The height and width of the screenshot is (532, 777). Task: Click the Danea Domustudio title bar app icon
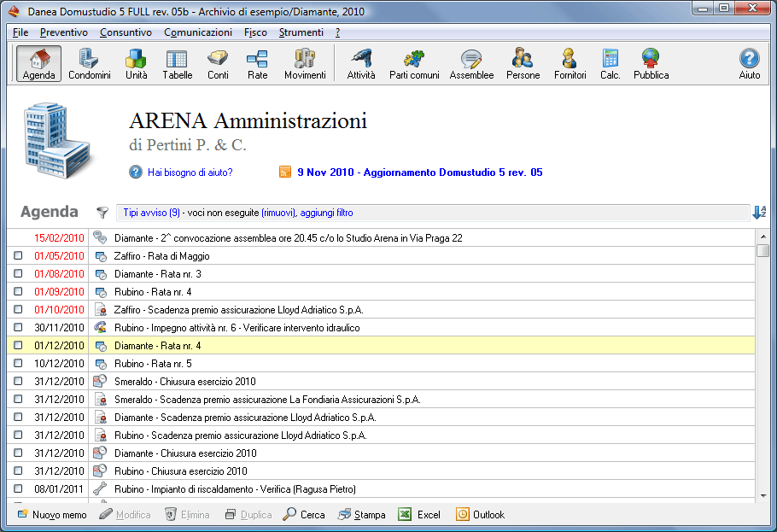[x=14, y=11]
